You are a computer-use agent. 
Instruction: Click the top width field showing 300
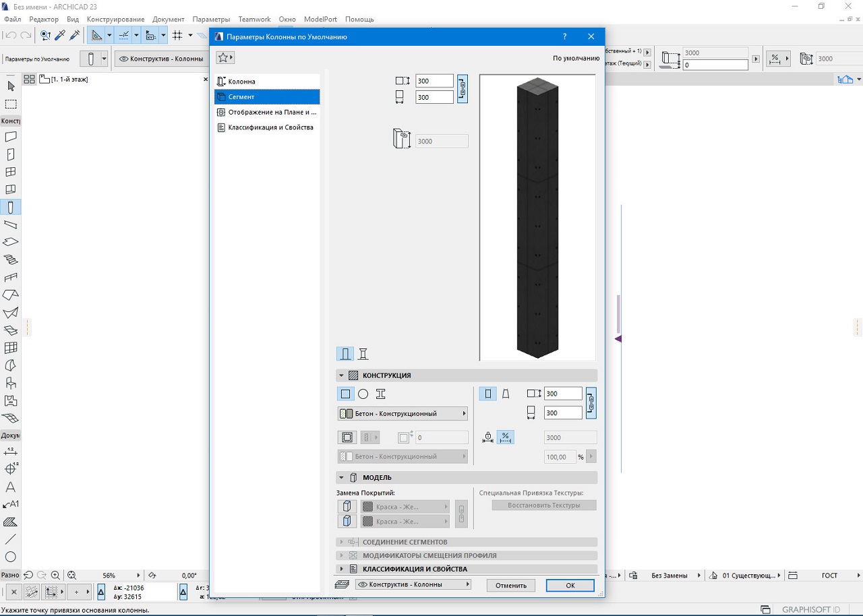(x=434, y=81)
